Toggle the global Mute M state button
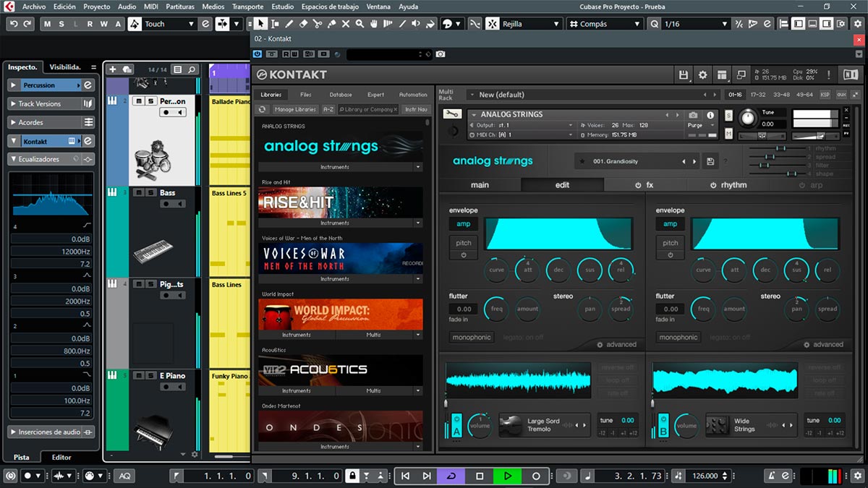Image resolution: width=868 pixels, height=488 pixels. [x=48, y=24]
